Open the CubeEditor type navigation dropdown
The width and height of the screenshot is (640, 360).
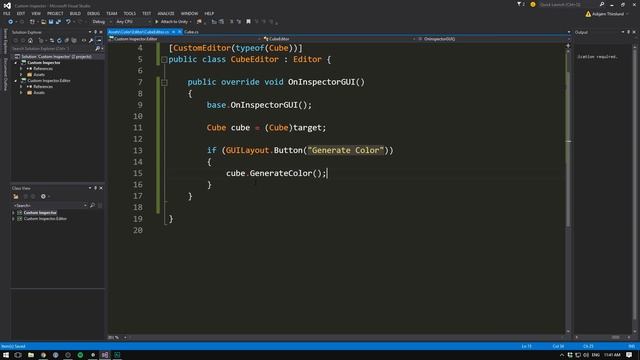[x=339, y=39]
